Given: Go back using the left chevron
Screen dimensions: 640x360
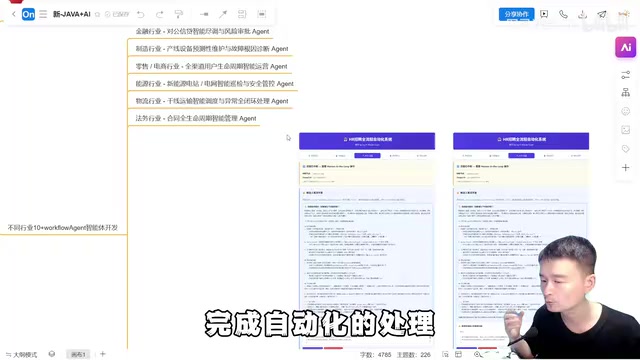Looking at the screenshot, I should click(x=14, y=14).
